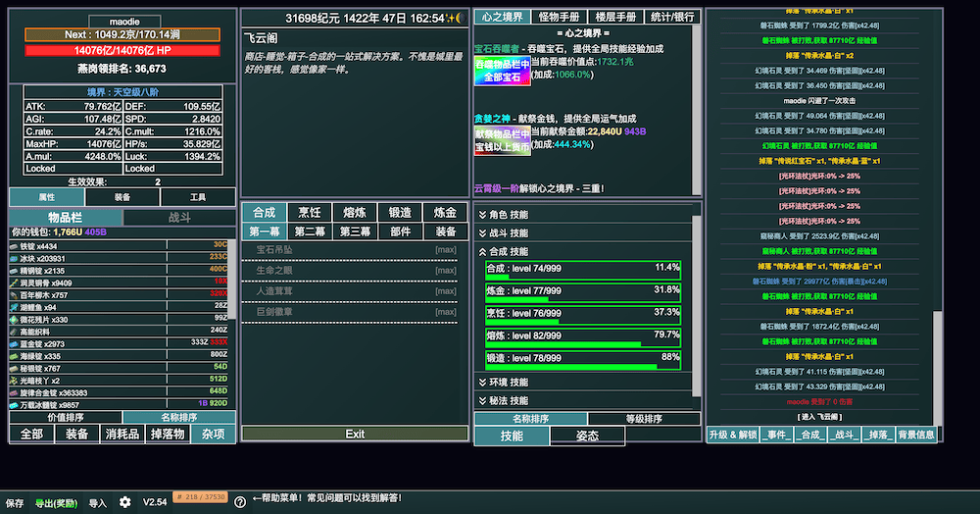
Task: Toggle the 掉落 log filter
Action: click(879, 435)
